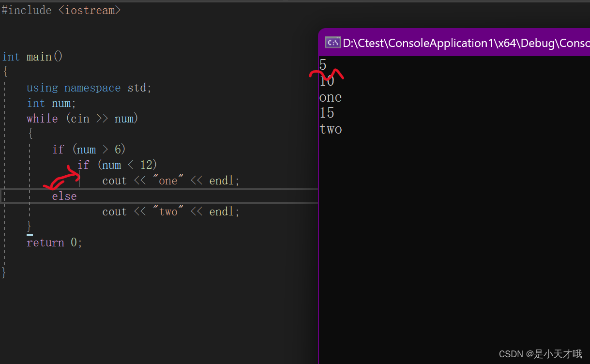Screen dimensions: 590x364
Task: Click the output line showing one
Action: point(330,97)
